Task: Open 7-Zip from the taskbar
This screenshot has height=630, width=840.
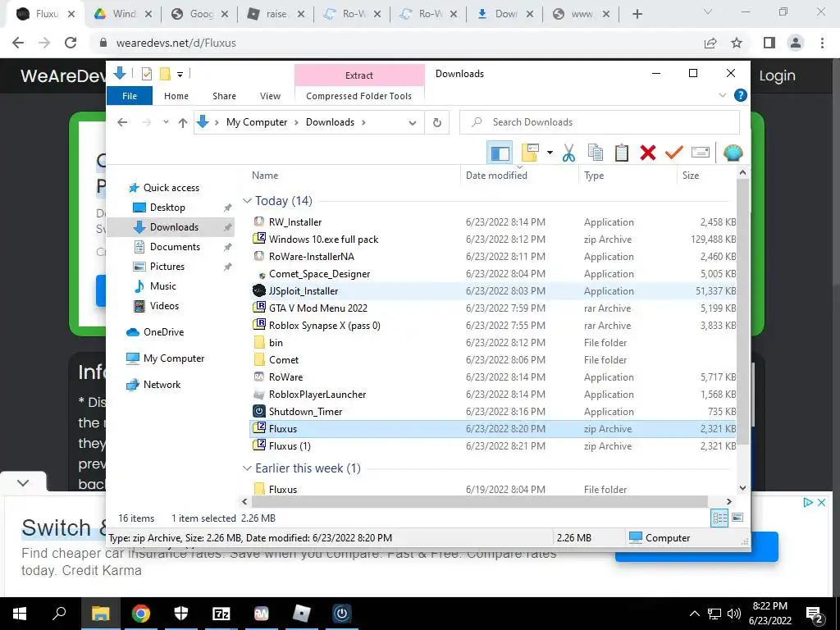Action: tap(221, 614)
